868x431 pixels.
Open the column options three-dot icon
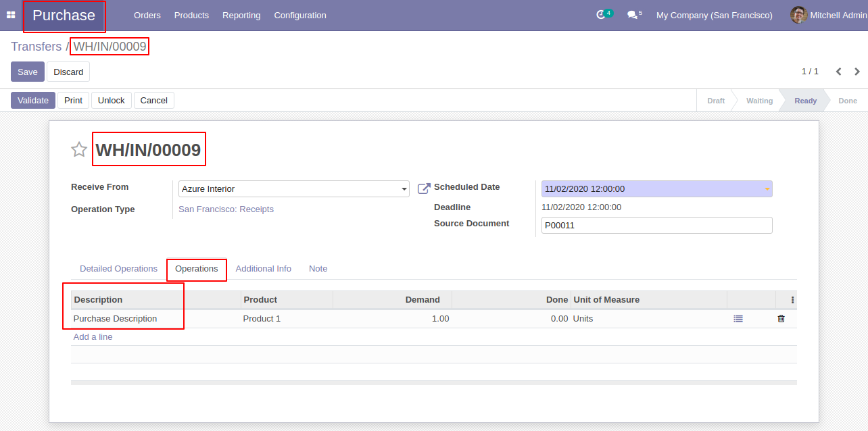793,300
